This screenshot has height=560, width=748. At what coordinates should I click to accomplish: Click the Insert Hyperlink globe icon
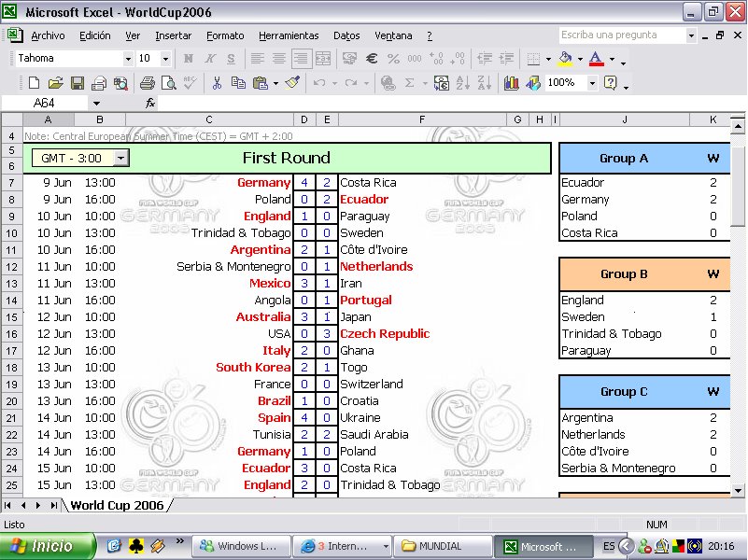coord(388,83)
